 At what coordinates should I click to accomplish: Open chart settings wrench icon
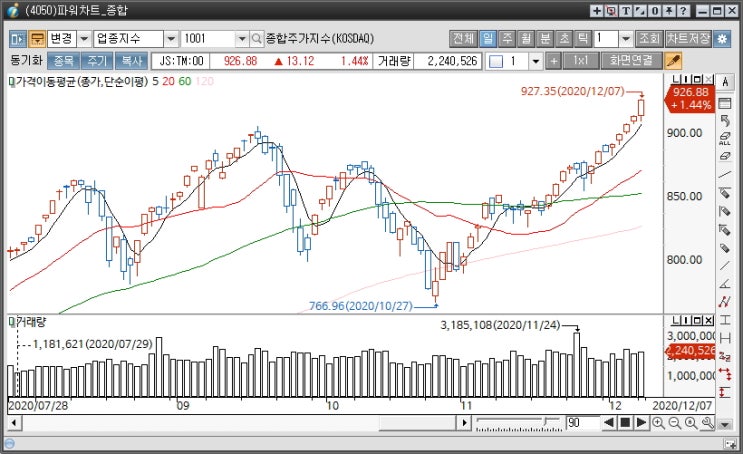tap(708, 423)
